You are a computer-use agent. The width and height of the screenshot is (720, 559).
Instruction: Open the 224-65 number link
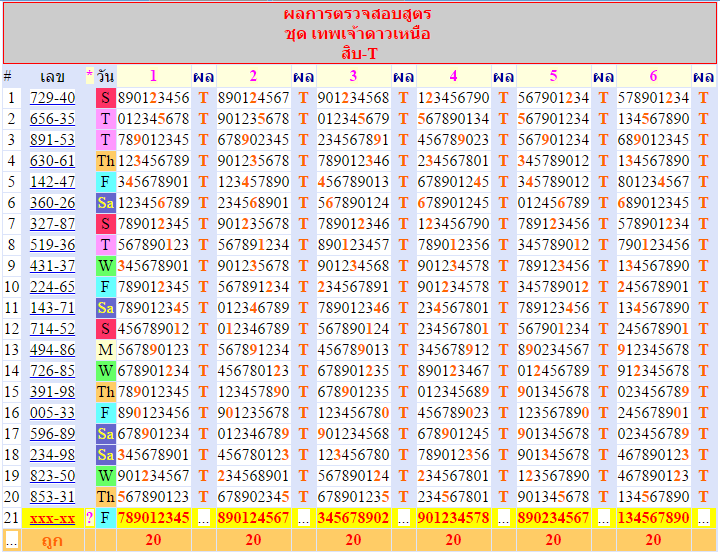tap(52, 287)
